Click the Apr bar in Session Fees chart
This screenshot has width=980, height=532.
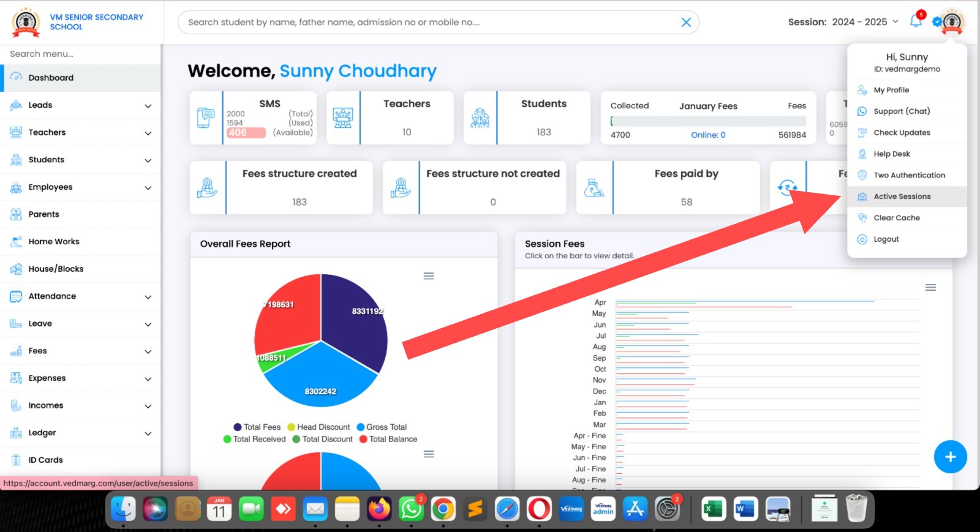coord(744,302)
